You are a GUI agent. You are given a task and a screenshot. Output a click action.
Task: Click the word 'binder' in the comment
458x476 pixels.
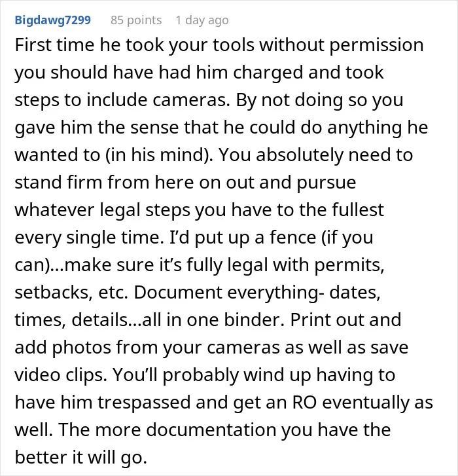point(254,320)
